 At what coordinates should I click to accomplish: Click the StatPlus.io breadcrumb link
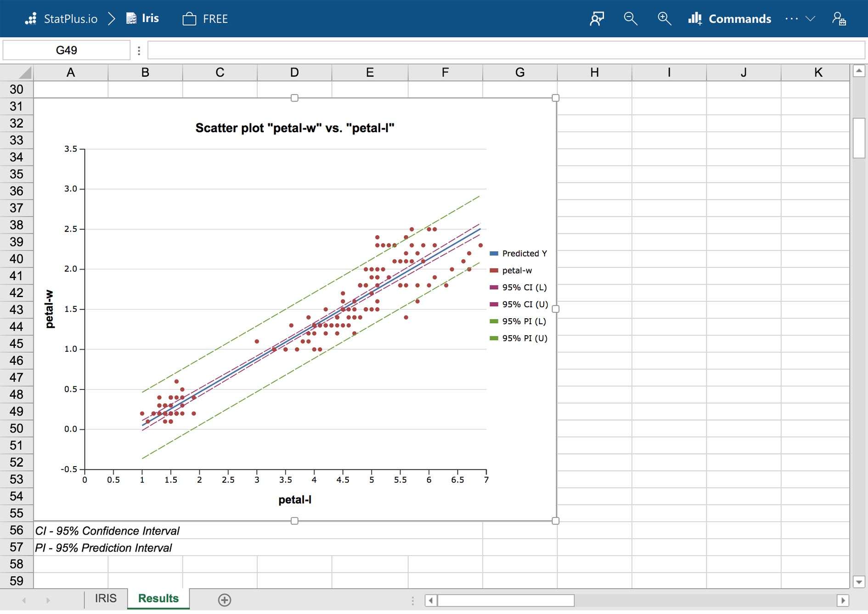70,19
